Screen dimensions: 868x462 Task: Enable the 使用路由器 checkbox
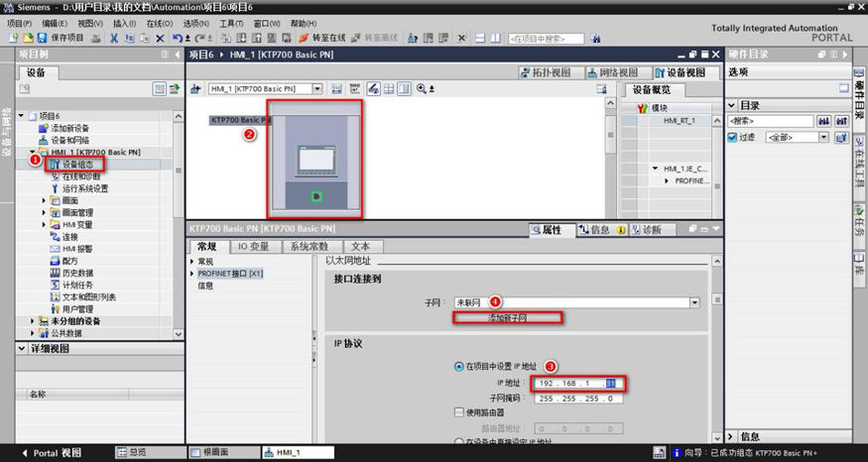point(458,412)
